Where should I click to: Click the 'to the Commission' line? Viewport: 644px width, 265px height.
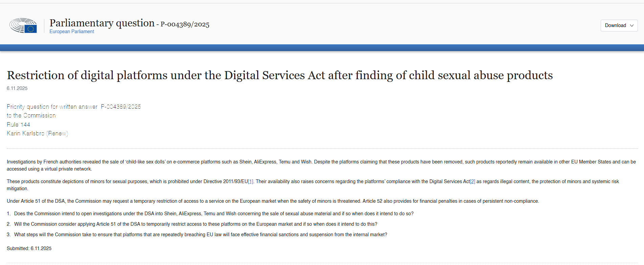31,115
